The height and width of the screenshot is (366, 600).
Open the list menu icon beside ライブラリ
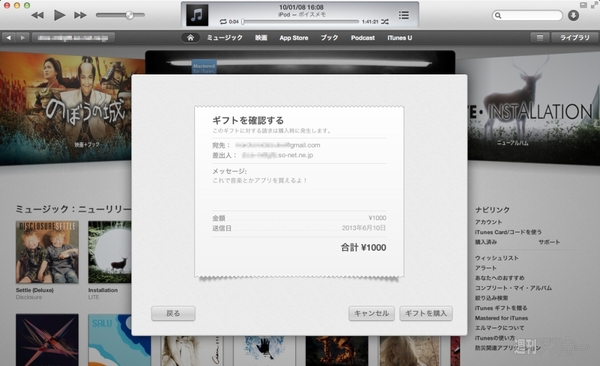coord(540,38)
